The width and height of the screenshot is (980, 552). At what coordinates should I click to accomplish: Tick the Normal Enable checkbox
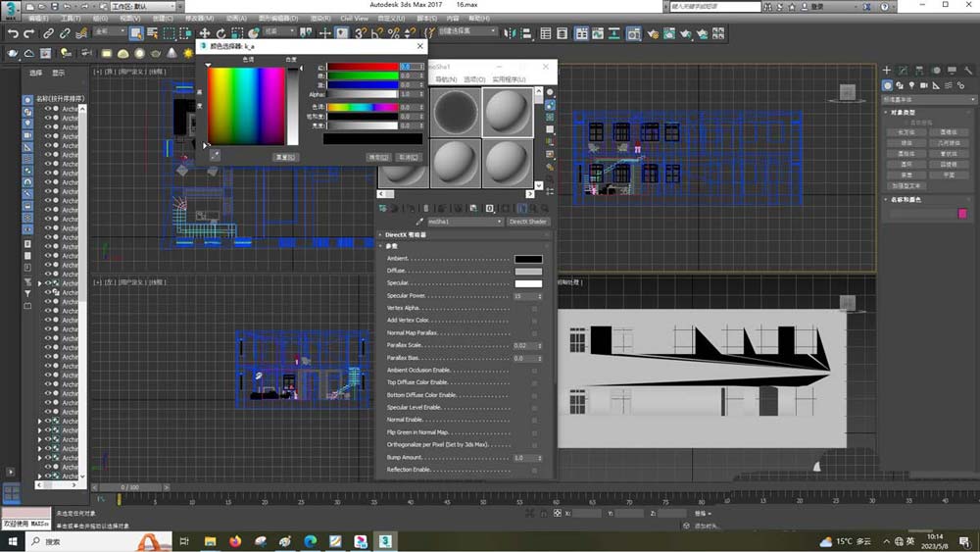[534, 420]
